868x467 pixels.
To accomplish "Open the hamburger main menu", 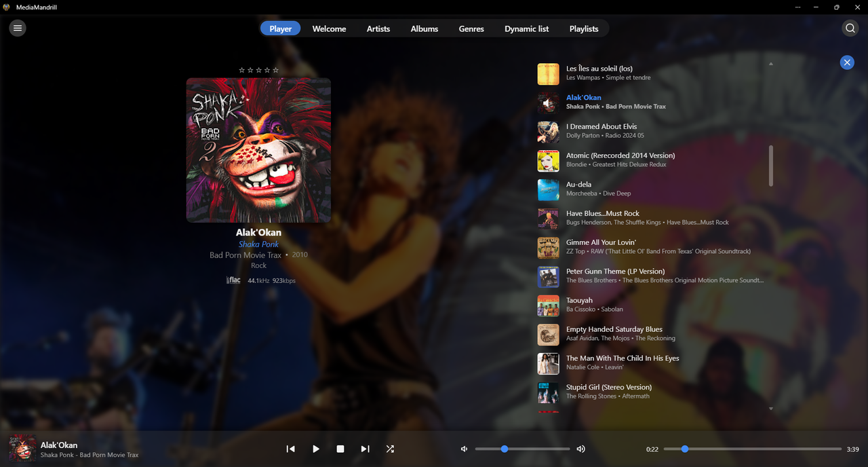I will tap(18, 28).
